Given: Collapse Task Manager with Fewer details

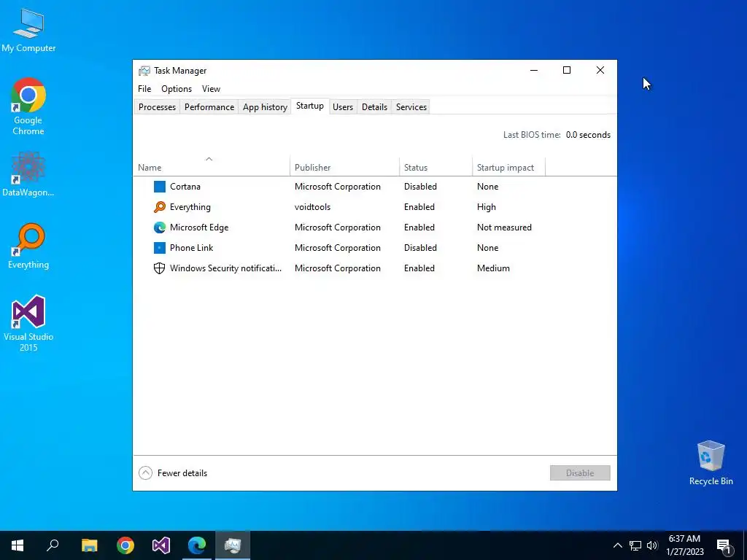Looking at the screenshot, I should point(173,472).
